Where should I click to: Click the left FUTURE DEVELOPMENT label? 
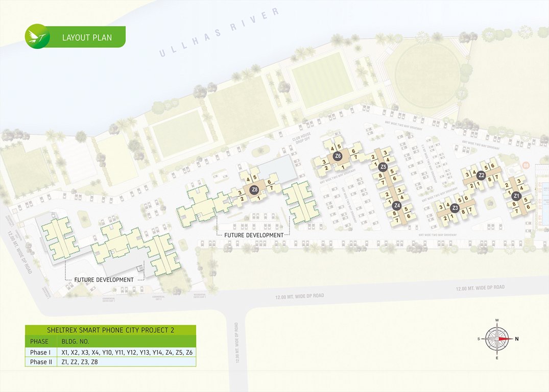[104, 280]
